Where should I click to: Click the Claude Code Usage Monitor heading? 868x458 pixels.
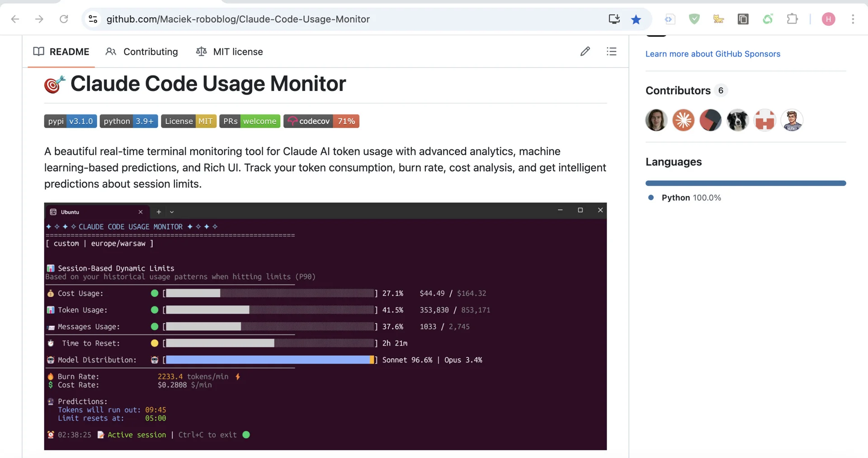(208, 84)
